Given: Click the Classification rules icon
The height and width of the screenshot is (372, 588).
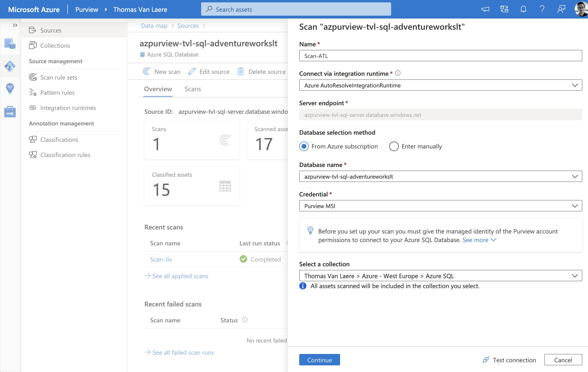Looking at the screenshot, I should point(33,154).
